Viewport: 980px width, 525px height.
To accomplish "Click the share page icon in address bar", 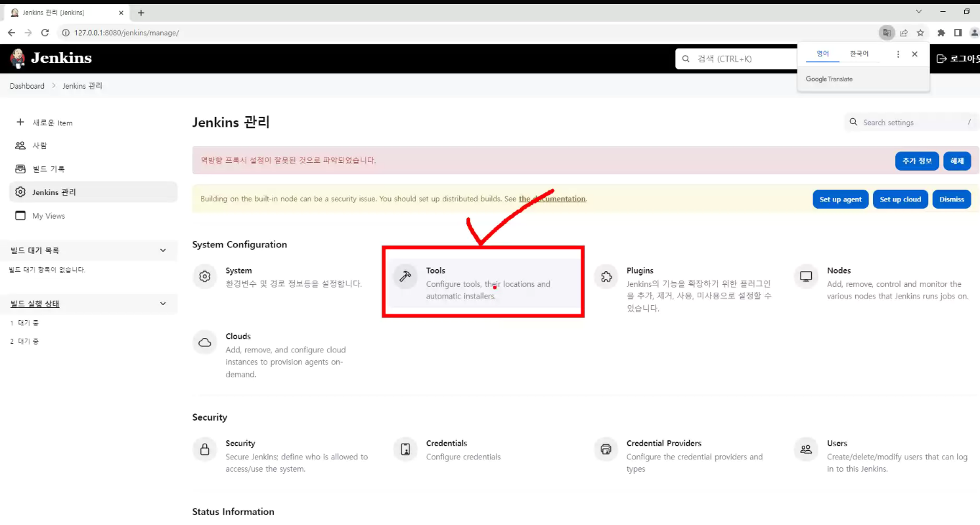I will [904, 33].
